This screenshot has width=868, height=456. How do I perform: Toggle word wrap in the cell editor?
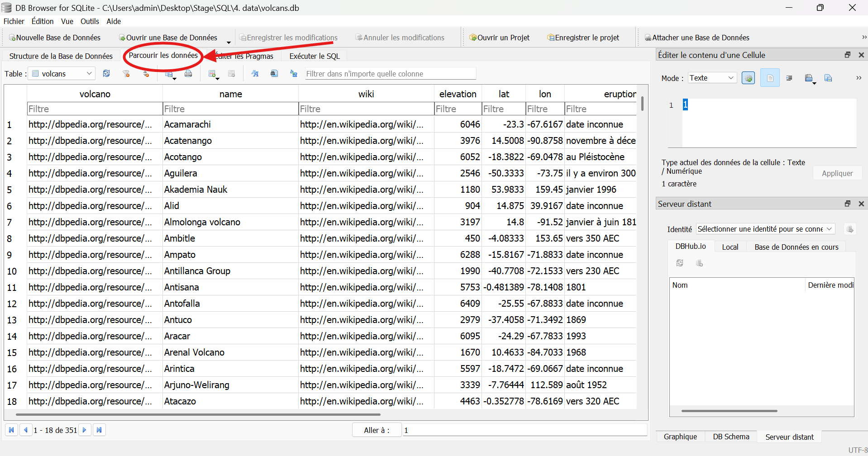(x=789, y=78)
